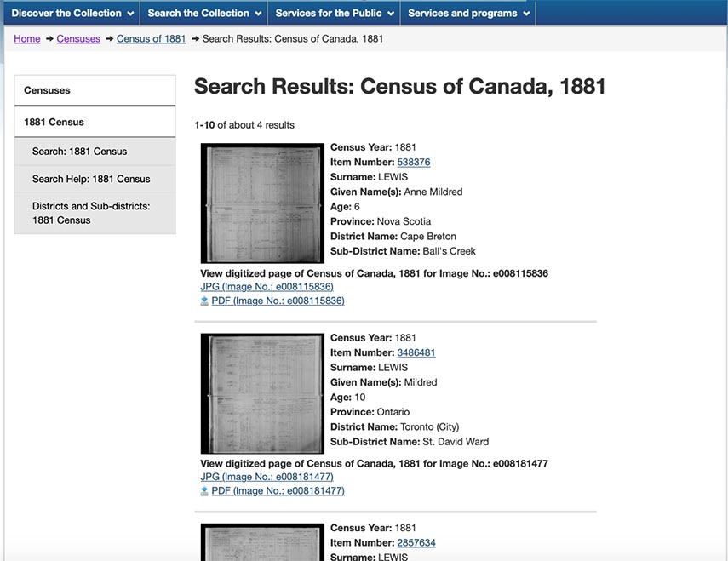View JPG of image e008115836
Viewport: 728px width, 561px height.
pyautogui.click(x=267, y=287)
